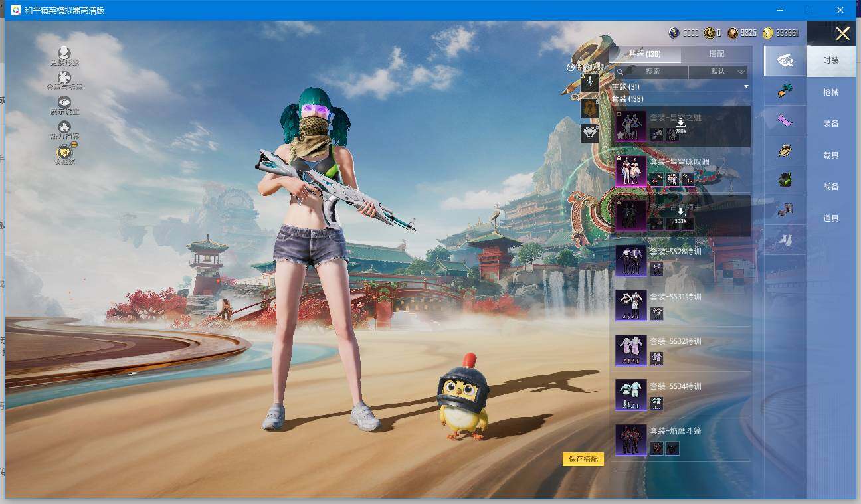Click the 套装-SS31特训 name text
Screen dimensions: 861x504
(675, 297)
